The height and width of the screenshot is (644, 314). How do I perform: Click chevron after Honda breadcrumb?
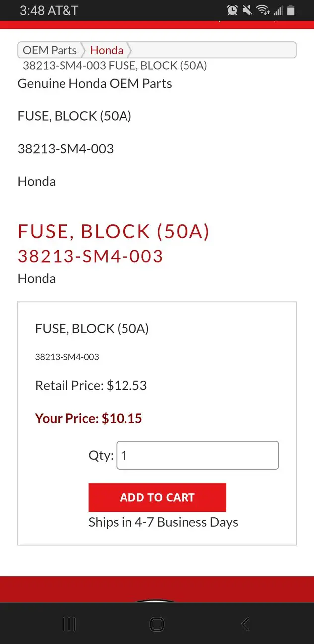tap(130, 50)
